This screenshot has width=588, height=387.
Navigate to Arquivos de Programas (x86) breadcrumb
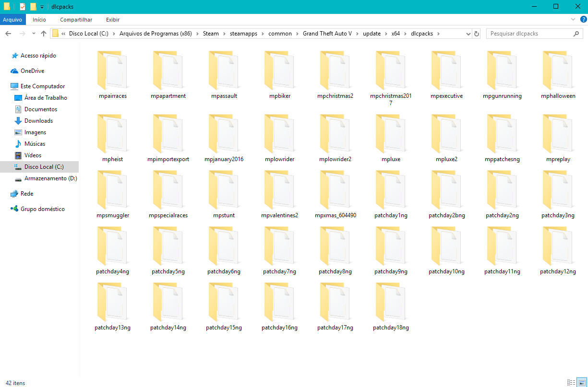tap(156, 34)
